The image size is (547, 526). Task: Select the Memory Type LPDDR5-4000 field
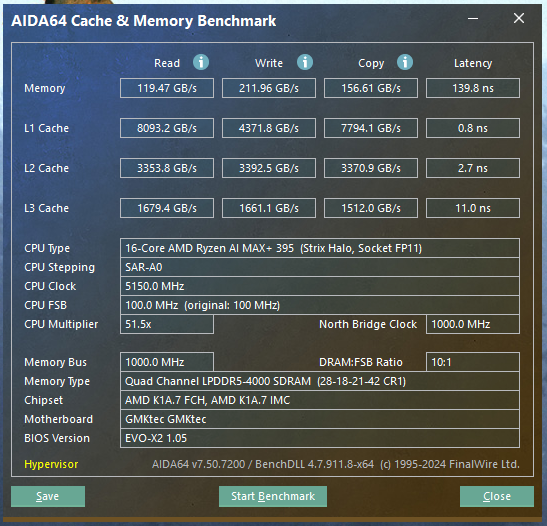coord(320,381)
